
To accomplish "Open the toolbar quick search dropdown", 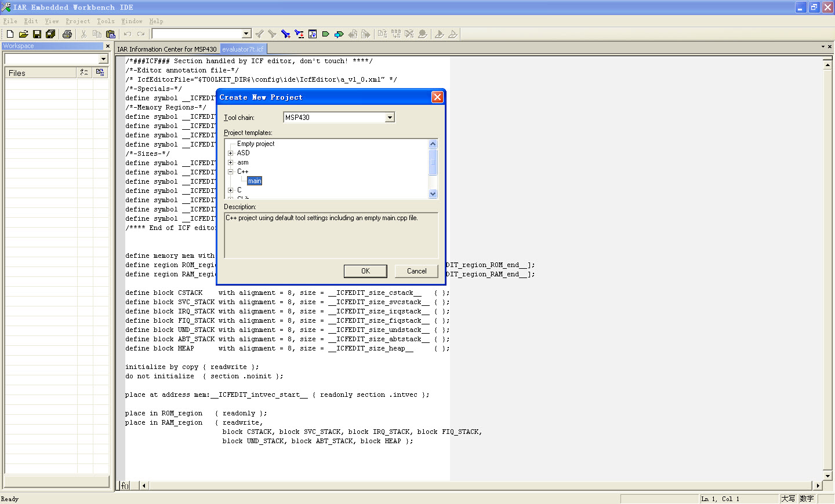I will click(246, 34).
